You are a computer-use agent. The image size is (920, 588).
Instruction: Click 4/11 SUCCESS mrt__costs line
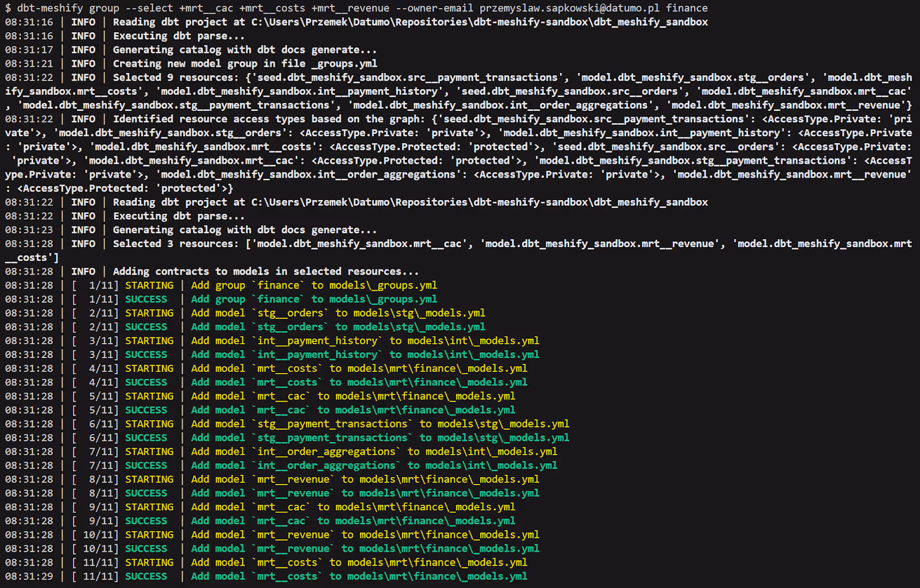(266, 382)
